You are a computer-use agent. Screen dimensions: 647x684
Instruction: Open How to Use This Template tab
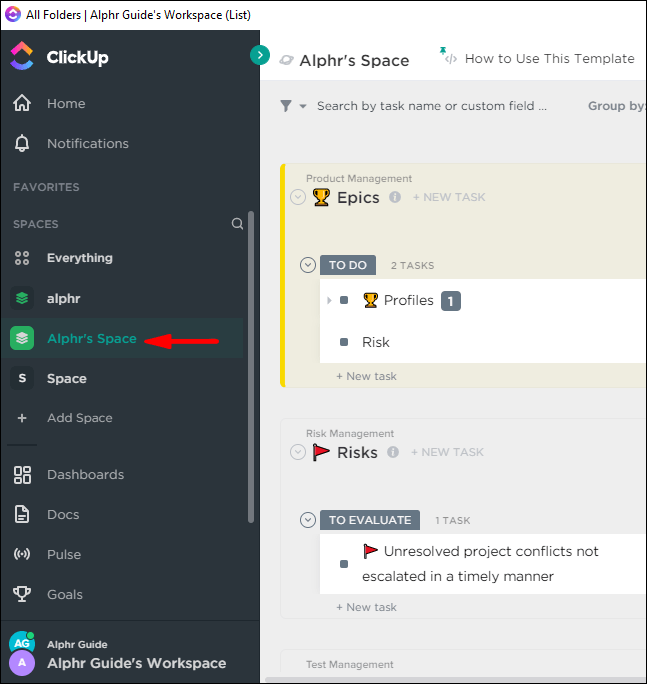(549, 58)
